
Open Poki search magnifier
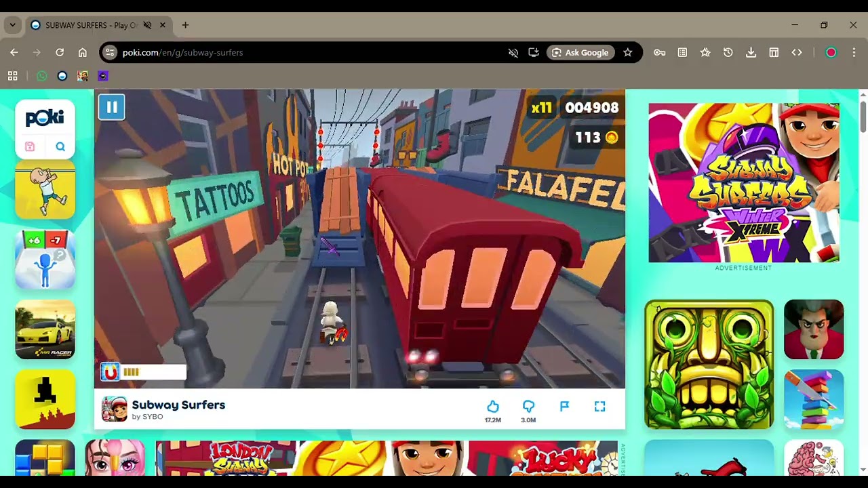click(60, 146)
